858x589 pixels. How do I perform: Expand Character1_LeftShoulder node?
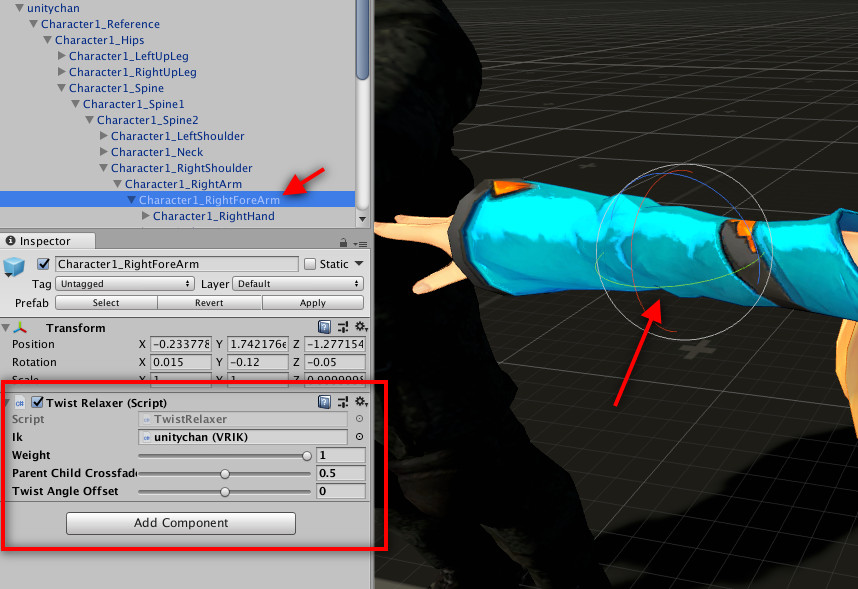pyautogui.click(x=104, y=136)
